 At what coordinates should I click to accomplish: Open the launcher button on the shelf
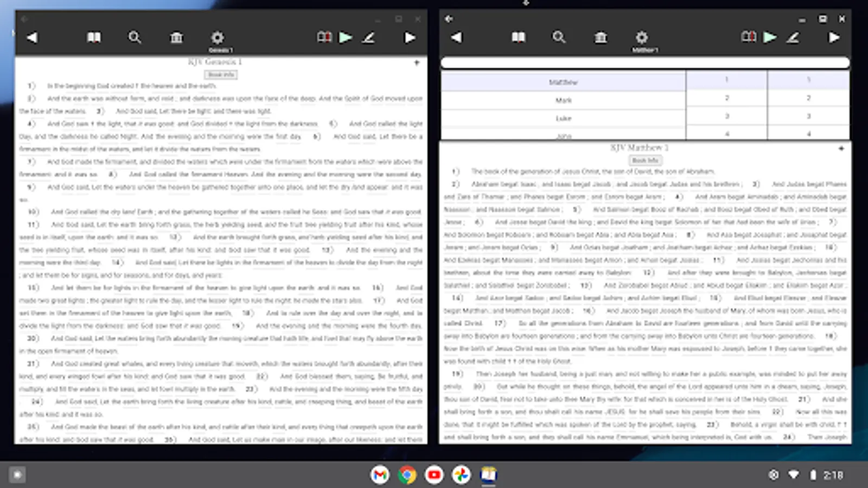click(17, 475)
